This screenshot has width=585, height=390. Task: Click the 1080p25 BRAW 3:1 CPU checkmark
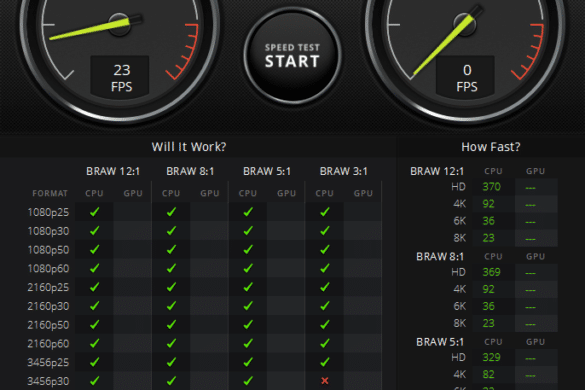click(325, 212)
